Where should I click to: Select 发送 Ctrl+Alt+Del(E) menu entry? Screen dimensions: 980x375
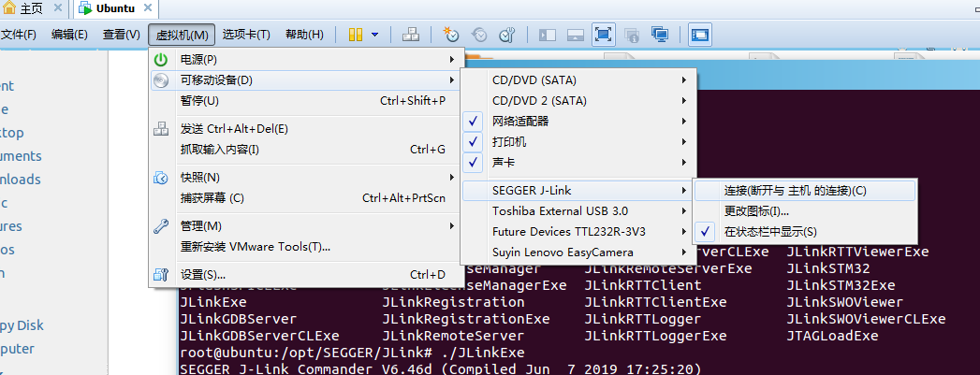click(306, 129)
